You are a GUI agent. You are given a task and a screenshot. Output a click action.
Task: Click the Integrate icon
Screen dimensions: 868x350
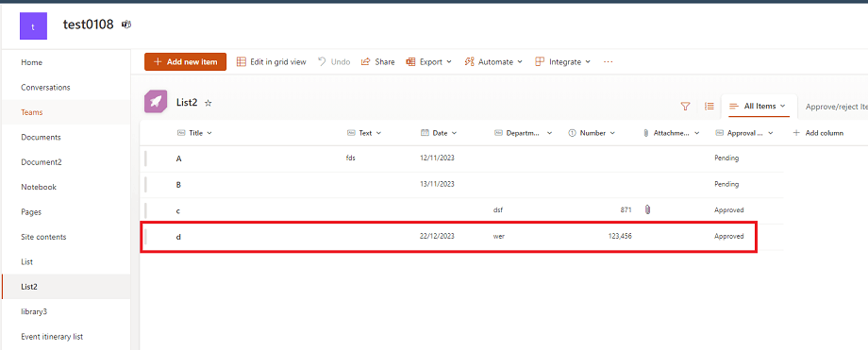pos(540,62)
